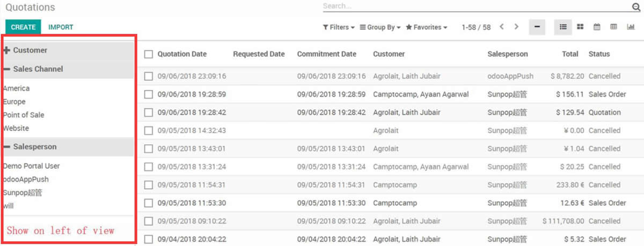Image resolution: width=644 pixels, height=246 pixels.
Task: Check the $8,782.20 cancelled quotation row
Action: 149,76
